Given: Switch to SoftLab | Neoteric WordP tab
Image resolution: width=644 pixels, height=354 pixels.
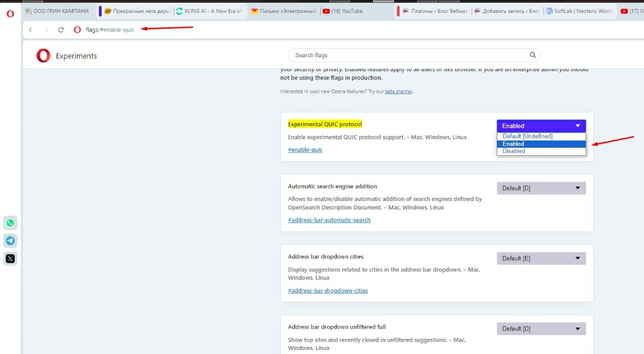Looking at the screenshot, I should pos(579,11).
